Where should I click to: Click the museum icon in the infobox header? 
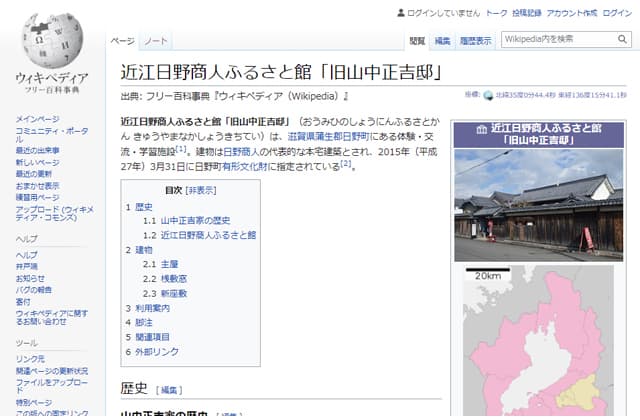point(482,129)
